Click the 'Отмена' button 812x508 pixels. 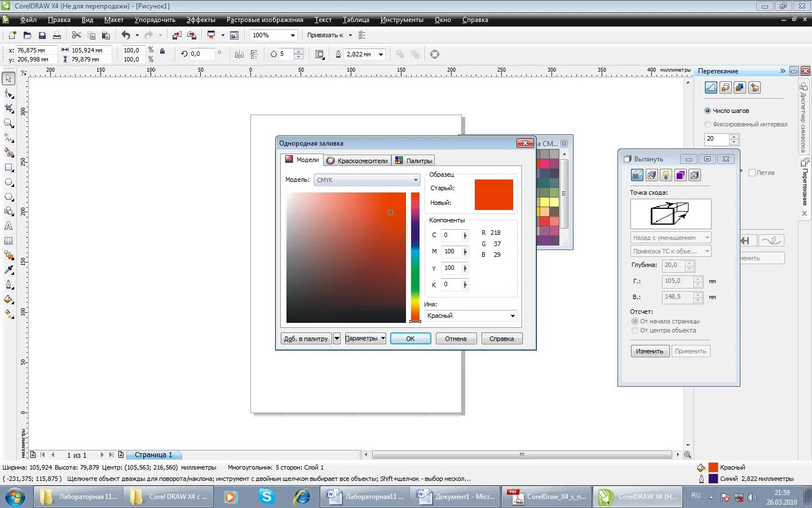(456, 339)
